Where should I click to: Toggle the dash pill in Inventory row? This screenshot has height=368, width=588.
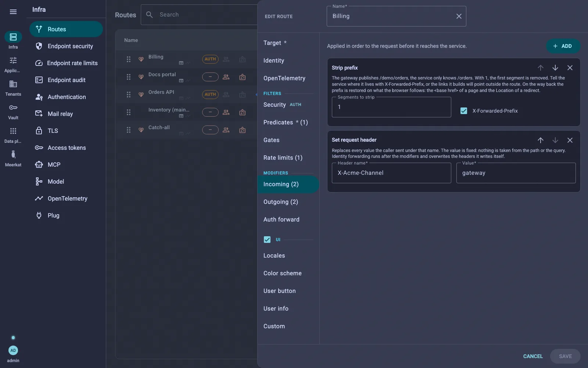210,112
